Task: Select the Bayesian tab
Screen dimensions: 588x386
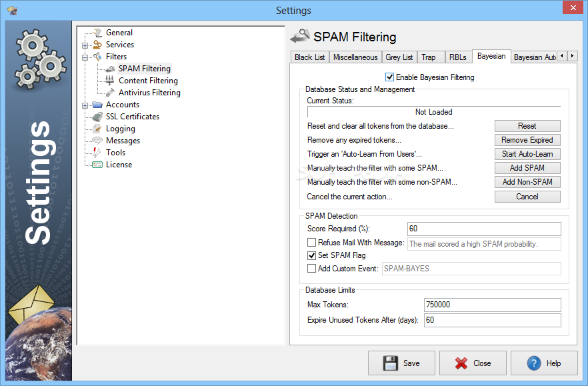Action: (x=491, y=56)
